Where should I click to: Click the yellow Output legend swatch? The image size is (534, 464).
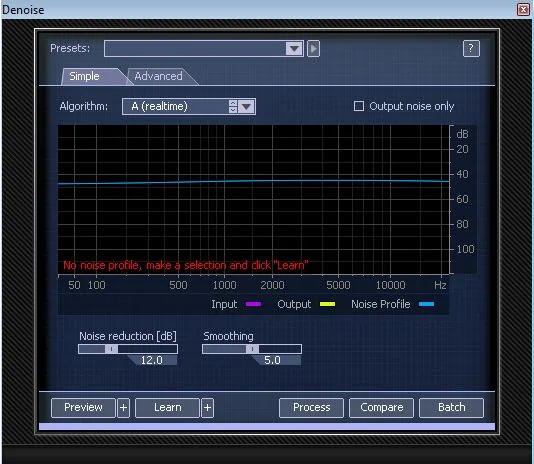point(327,304)
